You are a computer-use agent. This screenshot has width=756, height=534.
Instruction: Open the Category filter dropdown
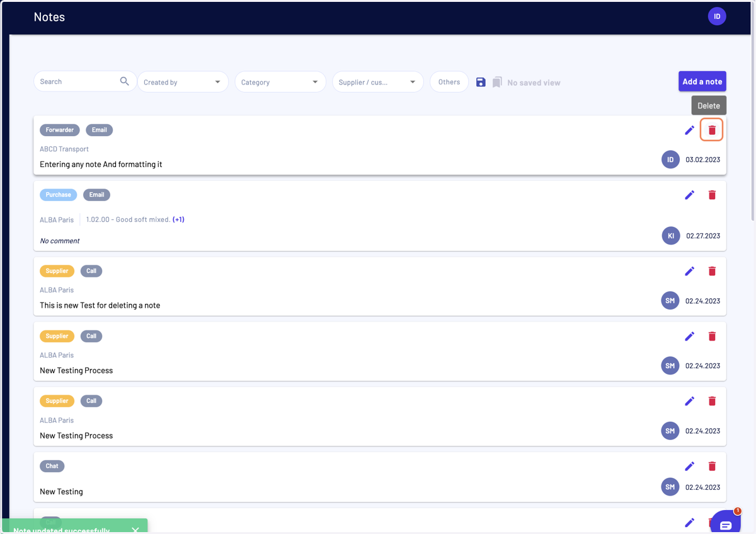pos(280,82)
